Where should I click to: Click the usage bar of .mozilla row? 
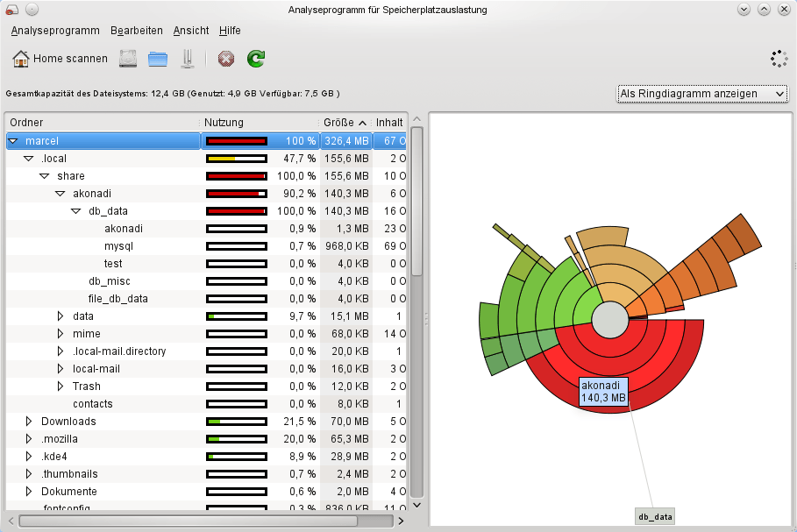237,439
